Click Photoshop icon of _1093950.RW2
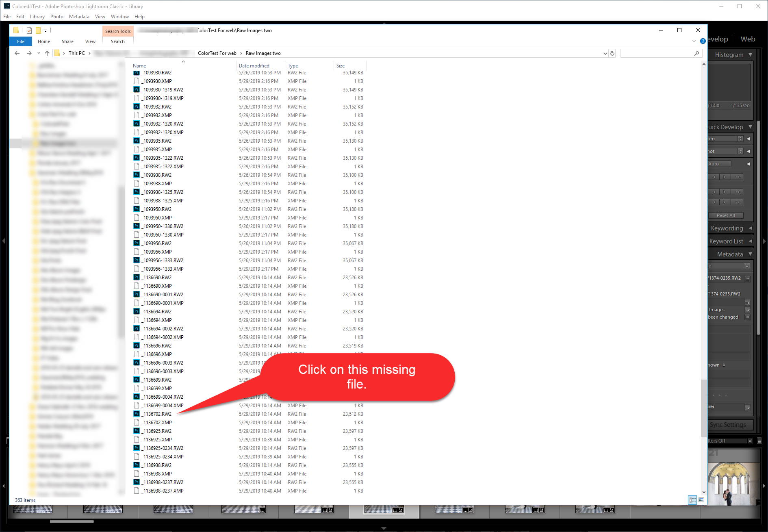Image resolution: width=768 pixels, height=532 pixels. tap(137, 209)
